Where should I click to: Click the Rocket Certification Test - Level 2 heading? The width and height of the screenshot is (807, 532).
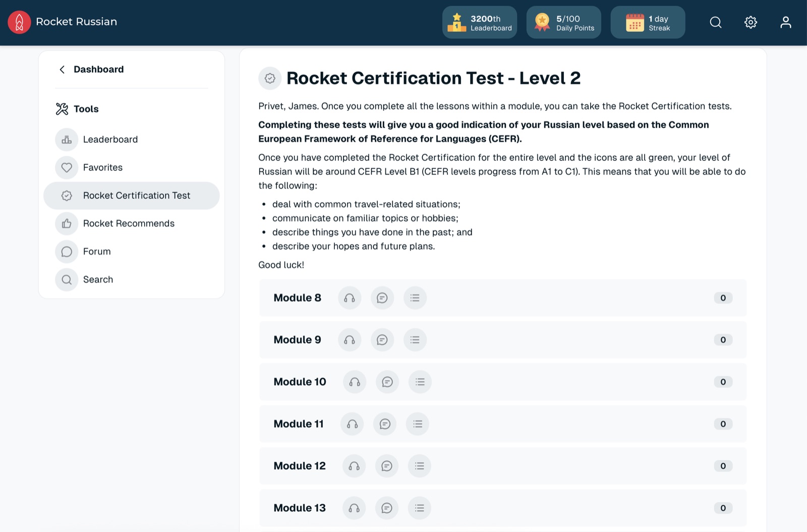tap(434, 78)
